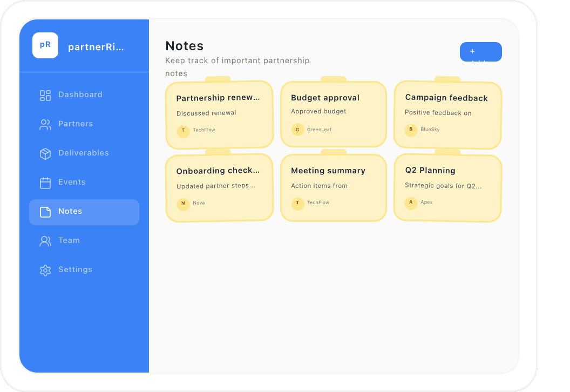Click 'Strategic goals for Q2...' text
This screenshot has width=570, height=392.
(443, 185)
